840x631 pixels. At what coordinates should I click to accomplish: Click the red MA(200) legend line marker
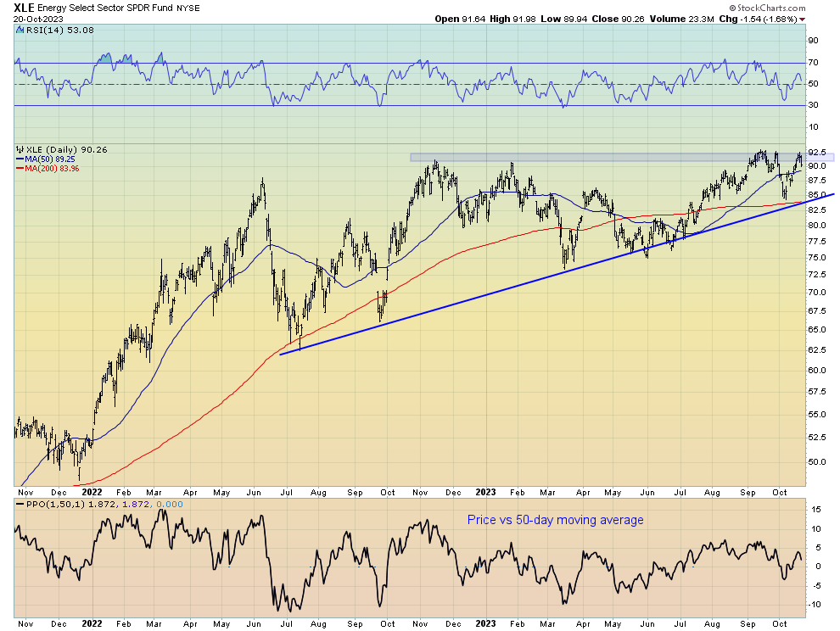[20, 168]
